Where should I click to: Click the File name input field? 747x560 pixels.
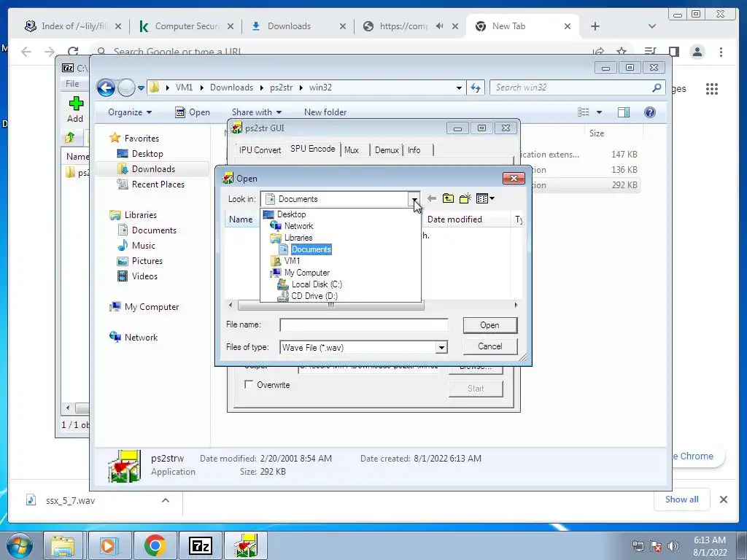tap(363, 325)
